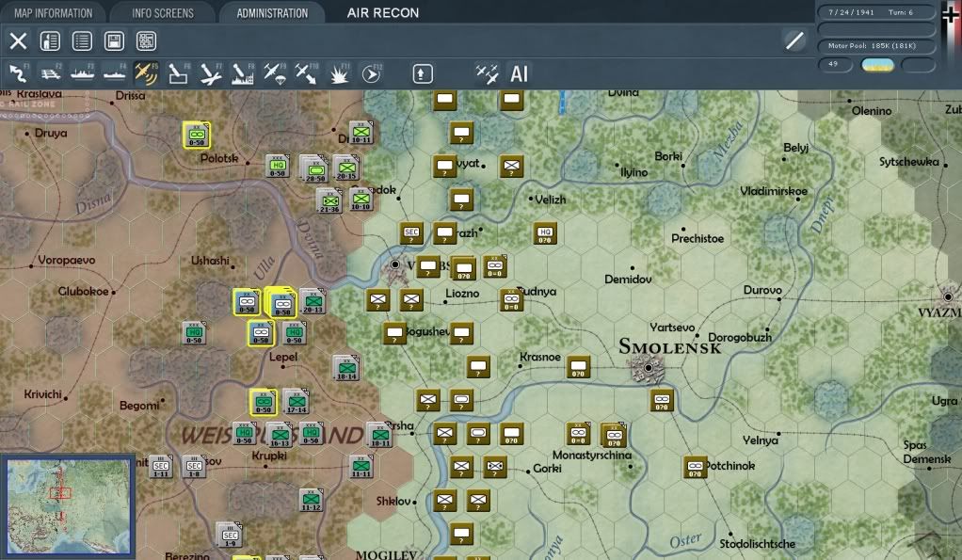This screenshot has width=962, height=560.
Task: Select the F7 bomb airfield mode icon
Action: [211, 73]
